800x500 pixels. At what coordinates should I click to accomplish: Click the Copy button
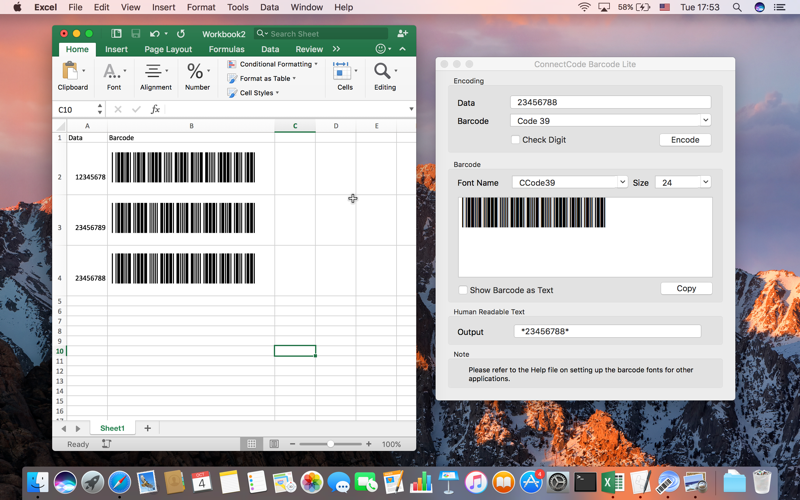pos(686,288)
